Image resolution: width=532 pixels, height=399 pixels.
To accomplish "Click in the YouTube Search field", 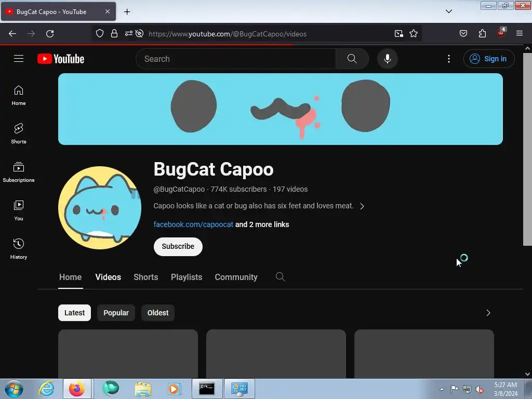I will (236, 59).
